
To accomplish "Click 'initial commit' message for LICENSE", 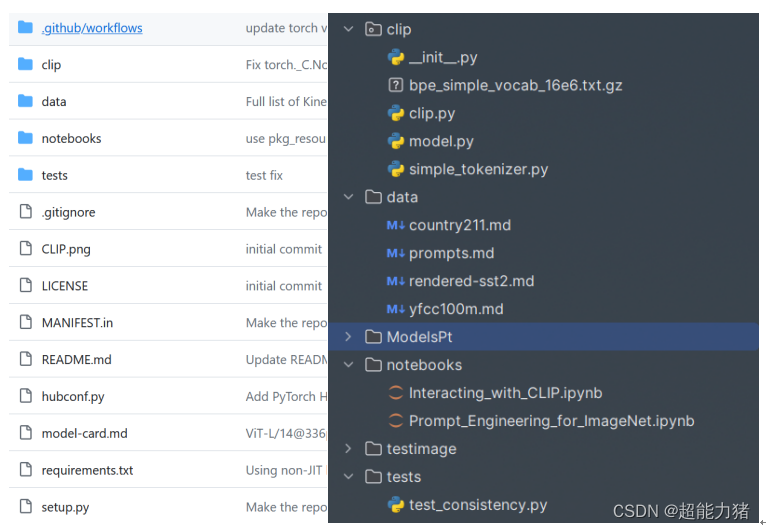I will pyautogui.click(x=283, y=286).
